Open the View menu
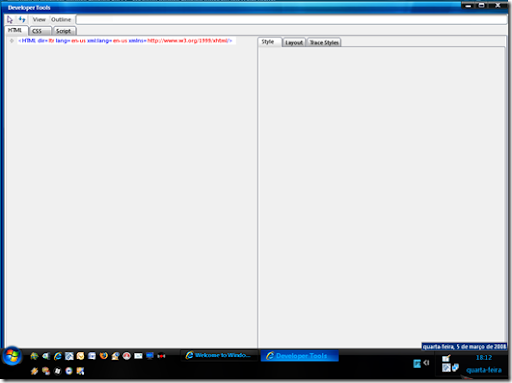Image resolution: width=512 pixels, height=383 pixels. coord(39,20)
